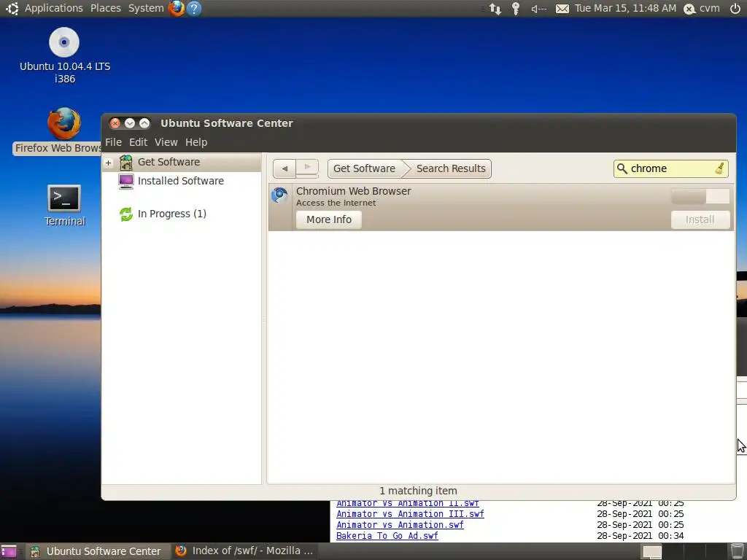Open Animator vs Animation.swf link in Firefox
This screenshot has height=560, width=747.
point(400,525)
